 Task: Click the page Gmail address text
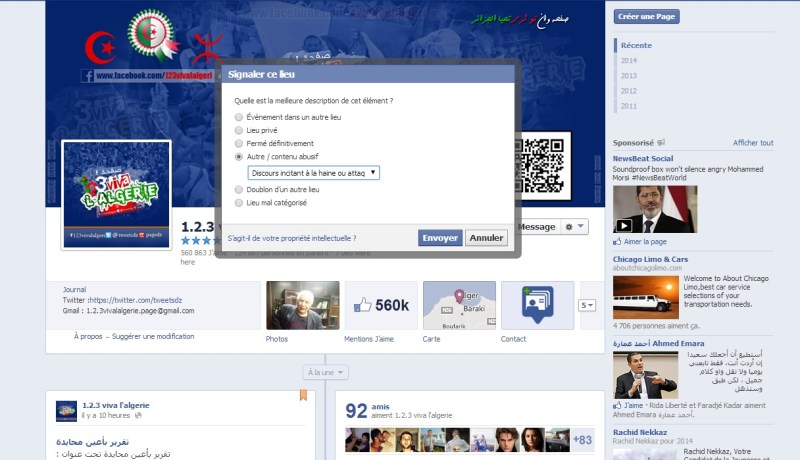pos(140,311)
